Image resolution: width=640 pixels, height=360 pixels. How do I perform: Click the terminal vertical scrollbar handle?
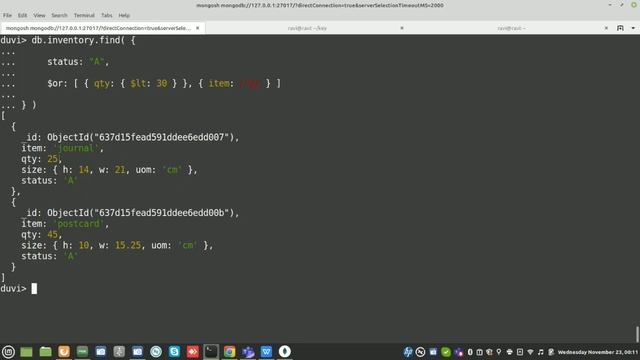pyautogui.click(x=637, y=334)
